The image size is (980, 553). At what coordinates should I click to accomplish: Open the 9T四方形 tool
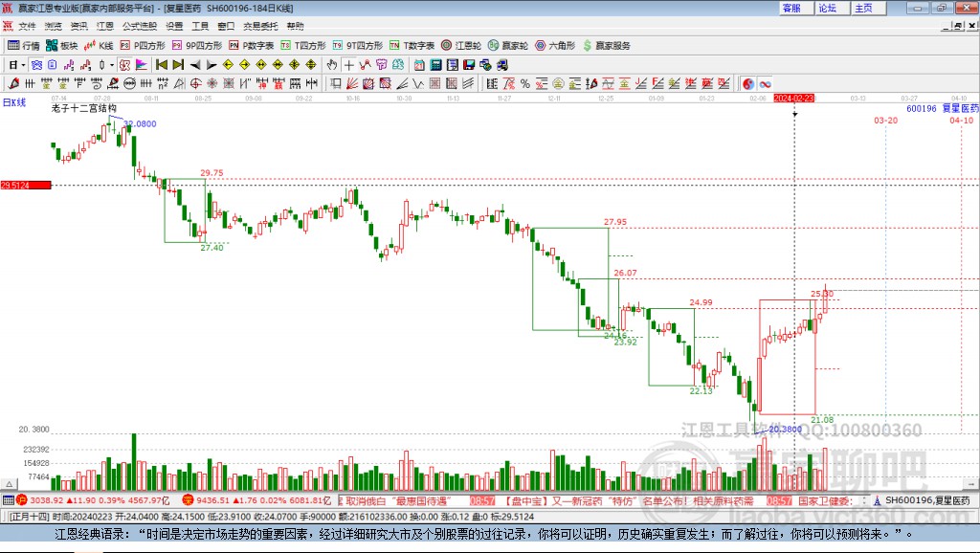coord(358,46)
